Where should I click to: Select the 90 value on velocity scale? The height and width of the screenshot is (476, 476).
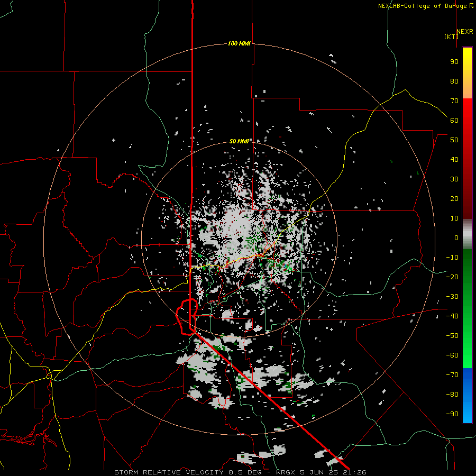pos(454,62)
